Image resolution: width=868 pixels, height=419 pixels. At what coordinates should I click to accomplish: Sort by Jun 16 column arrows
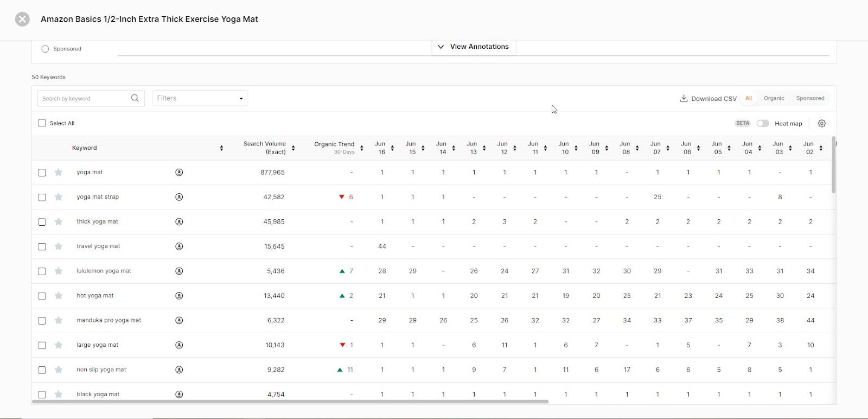coord(392,148)
